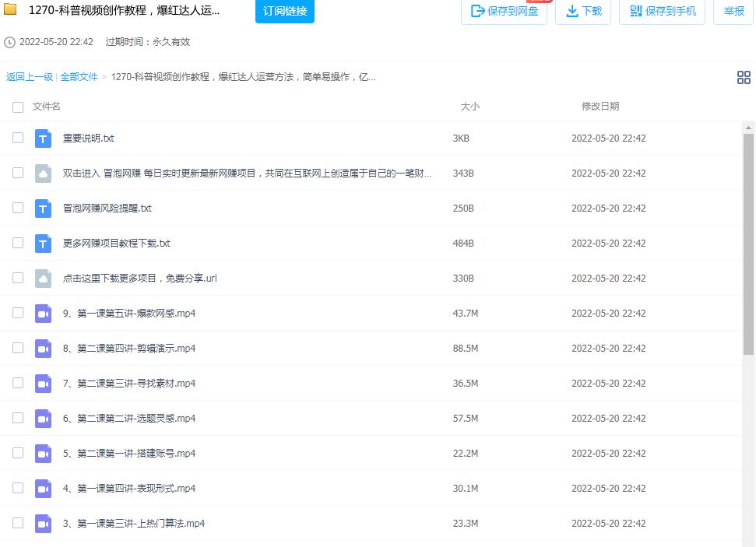Viewport: 756px width, 547px height.
Task: Click the current folder breadcrumb 1270-科普视频创作教程
Action: pyautogui.click(x=243, y=77)
